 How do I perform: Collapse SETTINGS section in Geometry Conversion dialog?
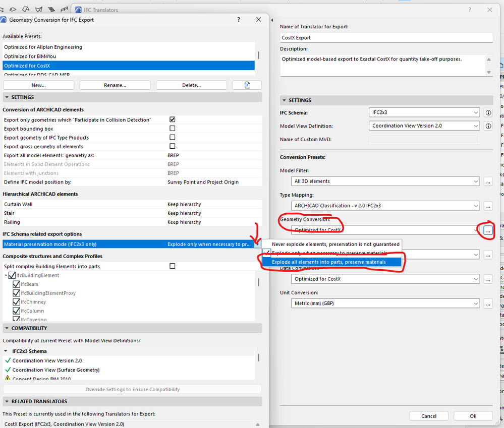tap(7, 97)
